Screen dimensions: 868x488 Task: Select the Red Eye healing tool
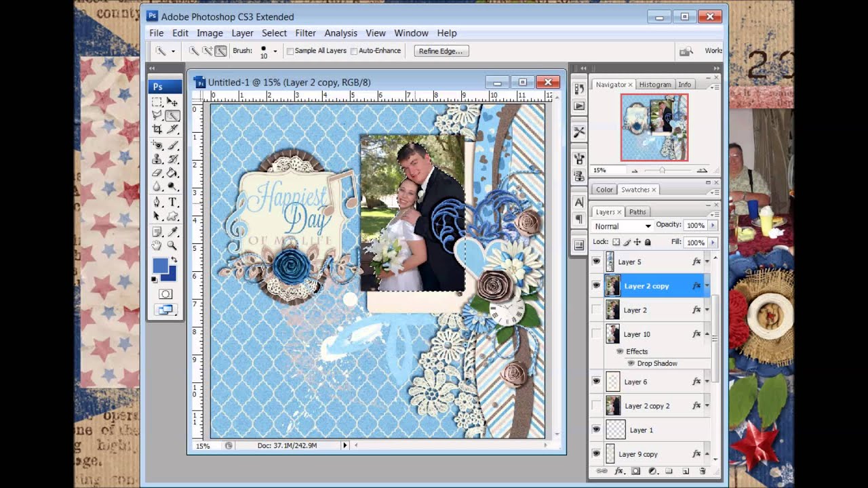tap(157, 145)
